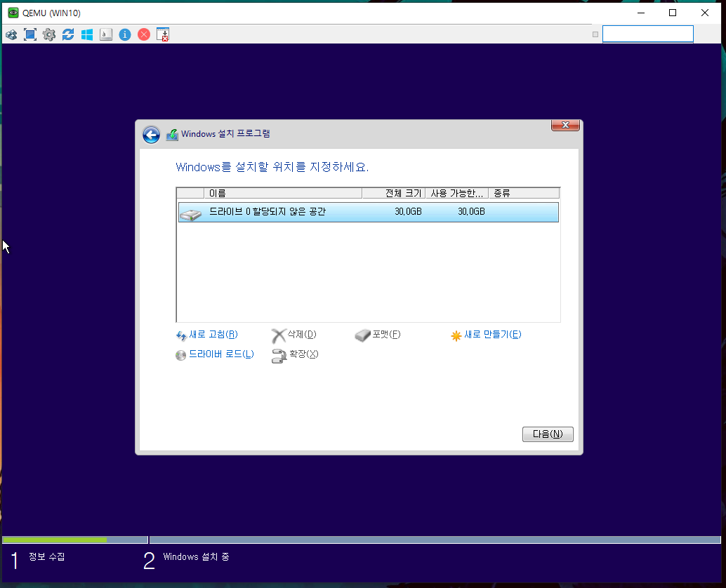Maximize the QEMU (WIN10) window
Screen dimensions: 726x588
point(673,13)
